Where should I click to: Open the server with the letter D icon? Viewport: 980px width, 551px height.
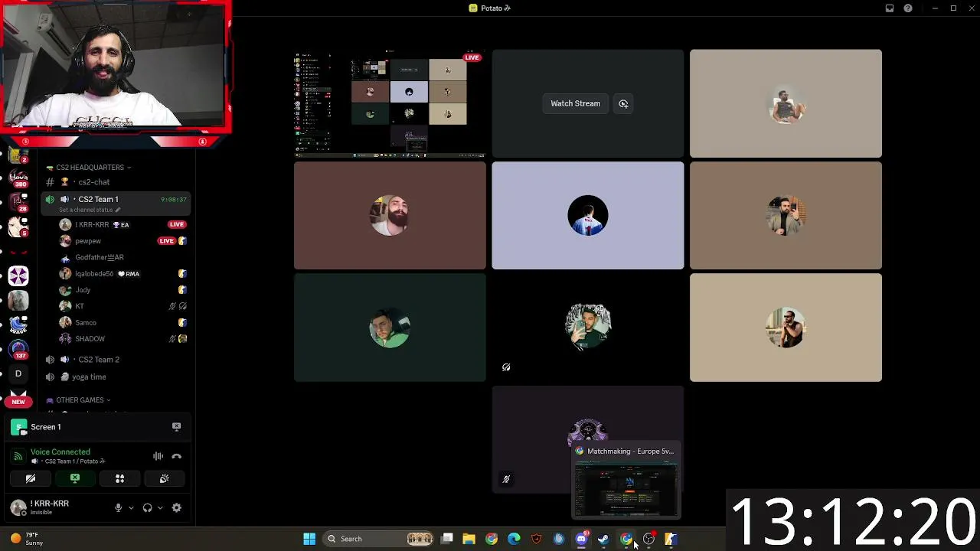[x=18, y=374]
